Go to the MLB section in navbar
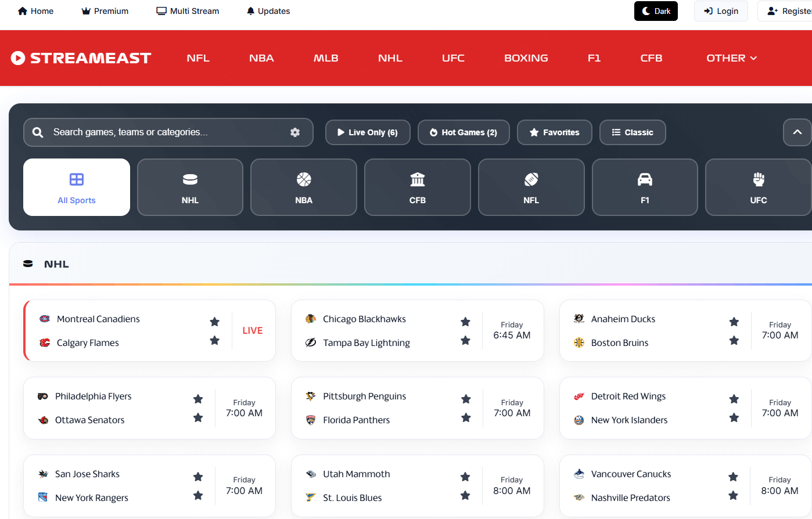Screen dimensions: 812x519 pyautogui.click(x=326, y=58)
